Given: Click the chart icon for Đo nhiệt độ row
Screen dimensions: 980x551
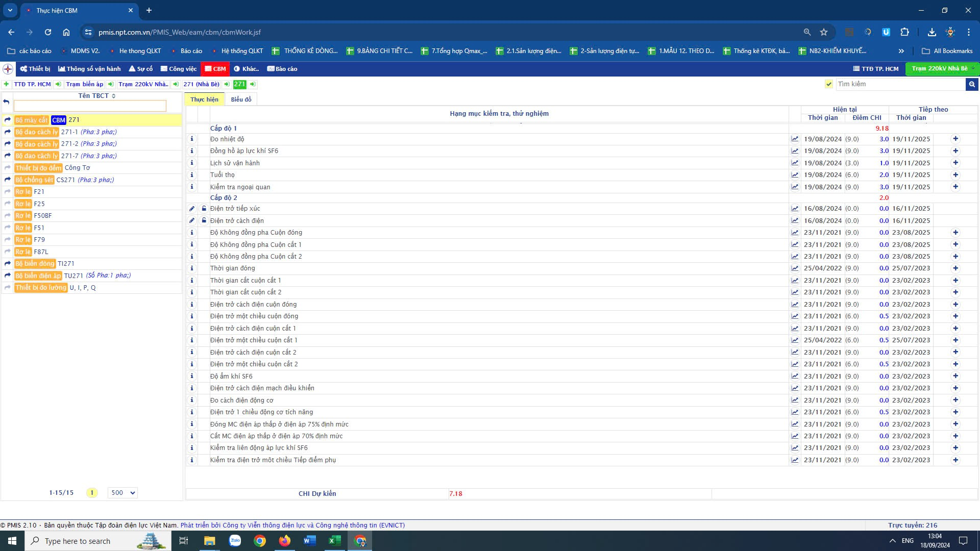Looking at the screenshot, I should tap(795, 139).
